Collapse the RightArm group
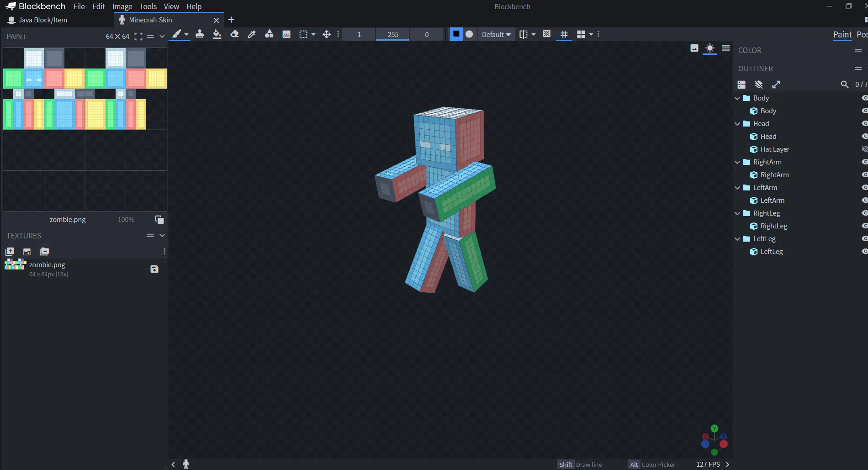Screen dimensions: 868x470 (x=737, y=162)
